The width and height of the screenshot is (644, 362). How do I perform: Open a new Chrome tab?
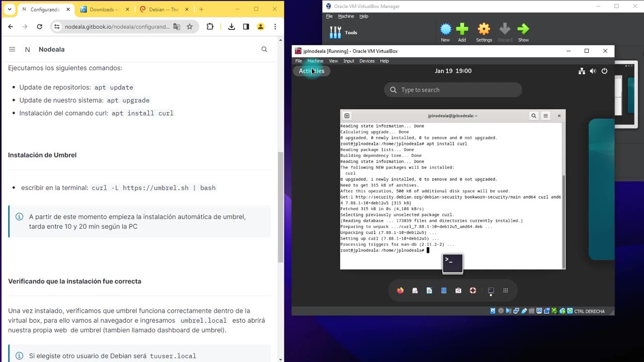201,9
